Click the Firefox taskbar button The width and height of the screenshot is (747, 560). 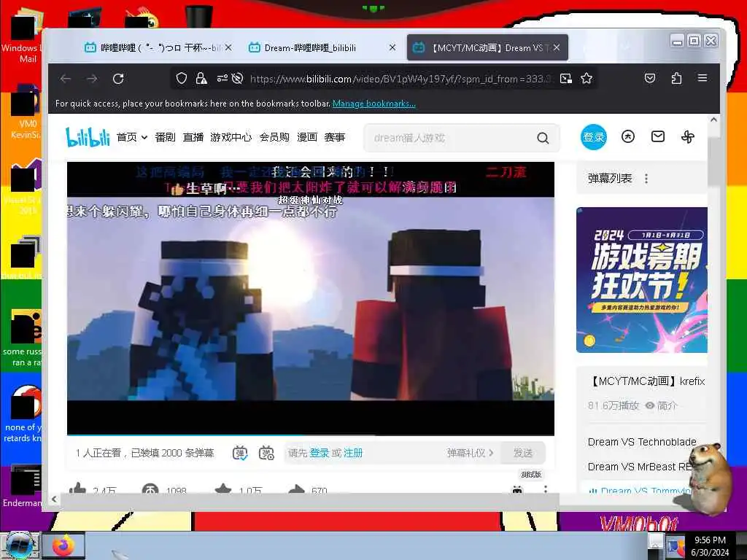coord(64,545)
